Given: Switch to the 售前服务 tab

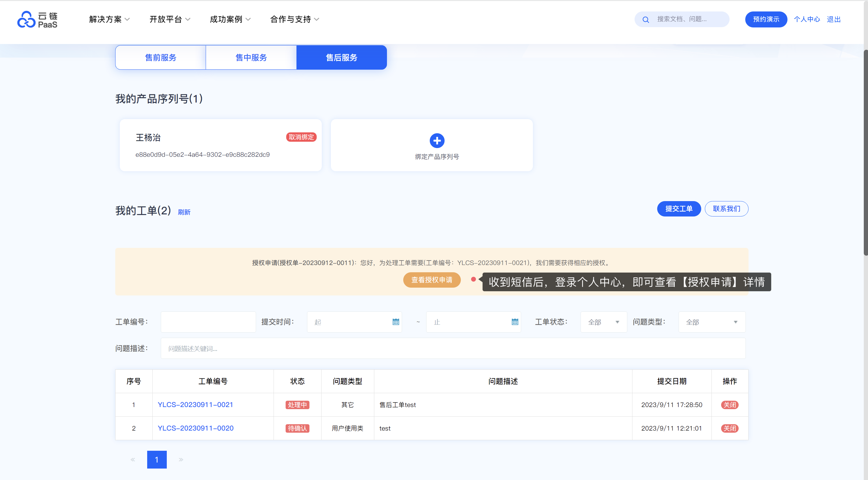Looking at the screenshot, I should point(160,58).
